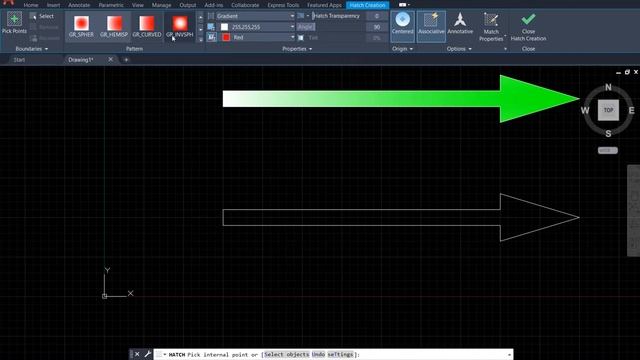Click the hatch type pattern icon
The width and height of the screenshot is (640, 360).
(x=211, y=16)
